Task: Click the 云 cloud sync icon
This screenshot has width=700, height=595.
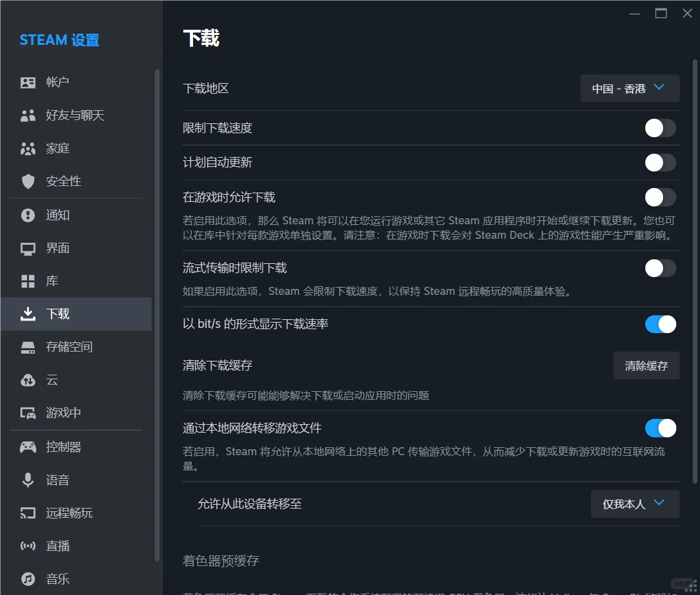Action: point(28,380)
